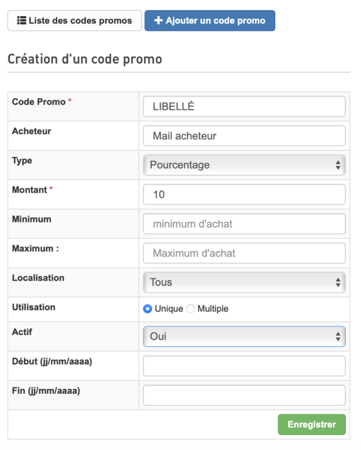Click the Localisation dropdown arrows
This screenshot has height=450, width=361.
coord(338,282)
